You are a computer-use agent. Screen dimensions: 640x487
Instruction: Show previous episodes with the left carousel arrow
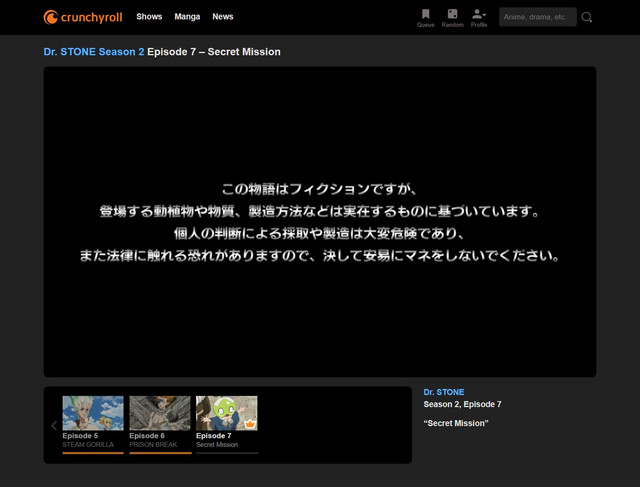(54, 426)
